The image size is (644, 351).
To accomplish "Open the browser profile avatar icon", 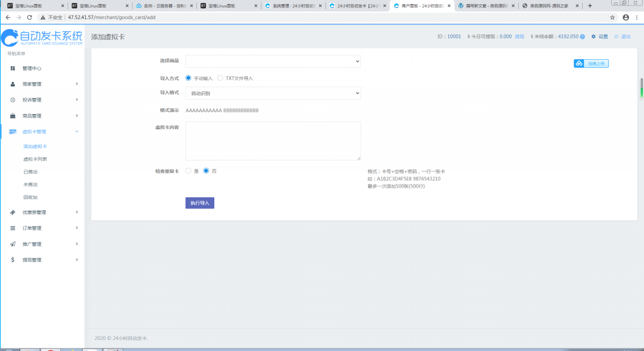I will coord(626,17).
